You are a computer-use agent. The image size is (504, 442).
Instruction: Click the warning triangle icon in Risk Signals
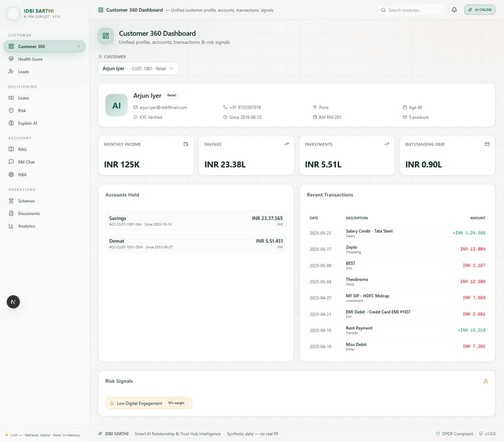click(x=486, y=381)
